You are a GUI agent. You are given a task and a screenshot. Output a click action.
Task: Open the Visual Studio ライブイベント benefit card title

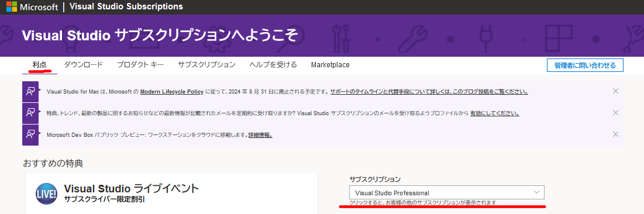click(x=132, y=188)
